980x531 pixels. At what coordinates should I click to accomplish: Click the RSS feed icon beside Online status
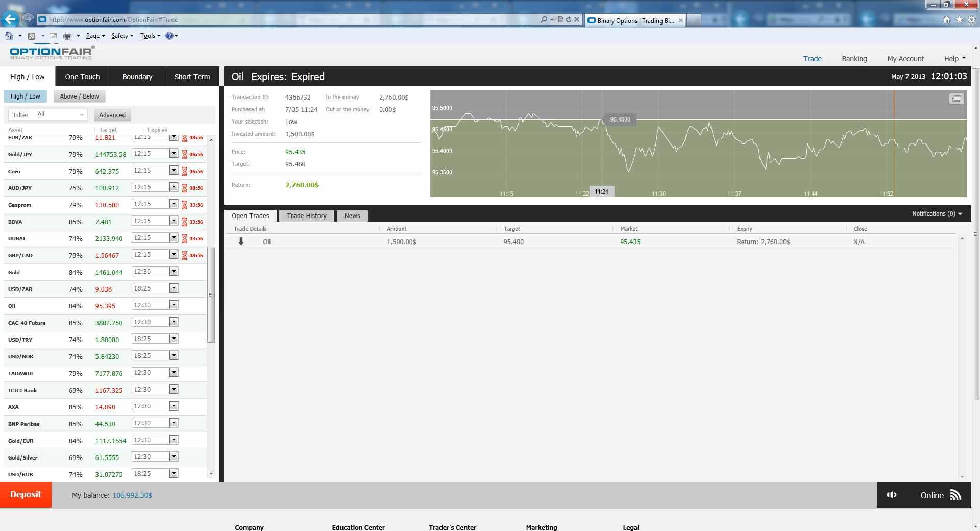(x=955, y=495)
